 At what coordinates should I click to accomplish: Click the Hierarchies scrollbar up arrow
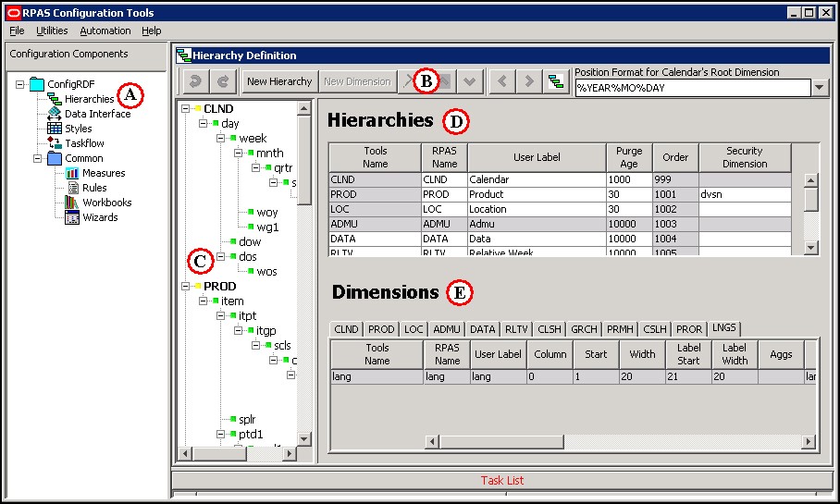[x=811, y=180]
